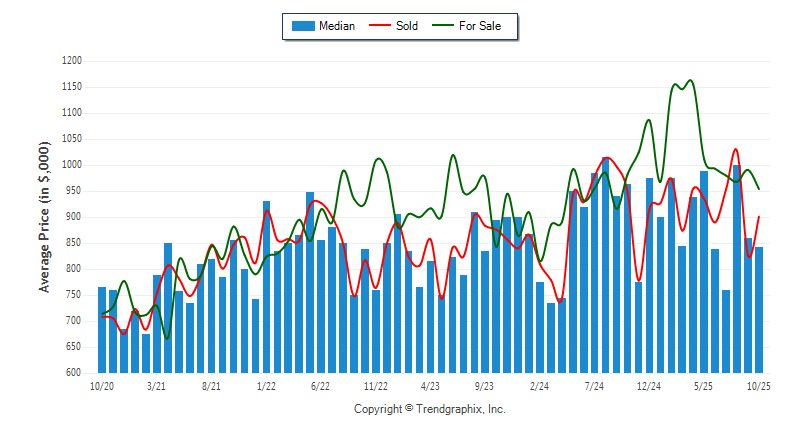Click the 9/23 date tick label
Image resolution: width=800 pixels, height=434 pixels.
tap(485, 385)
